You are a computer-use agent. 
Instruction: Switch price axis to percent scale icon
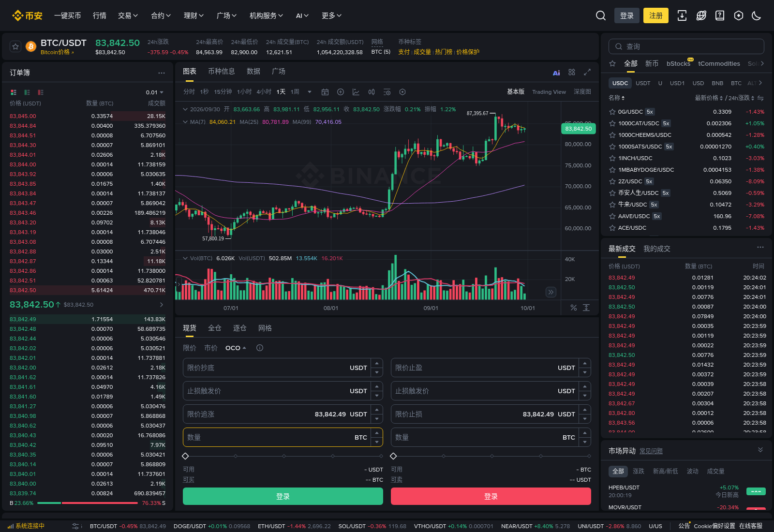point(574,308)
